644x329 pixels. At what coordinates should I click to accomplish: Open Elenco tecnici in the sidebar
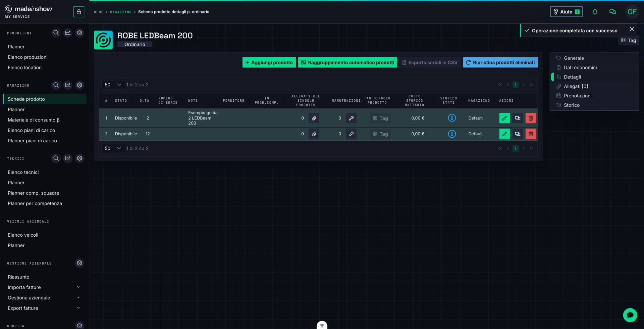(x=23, y=172)
